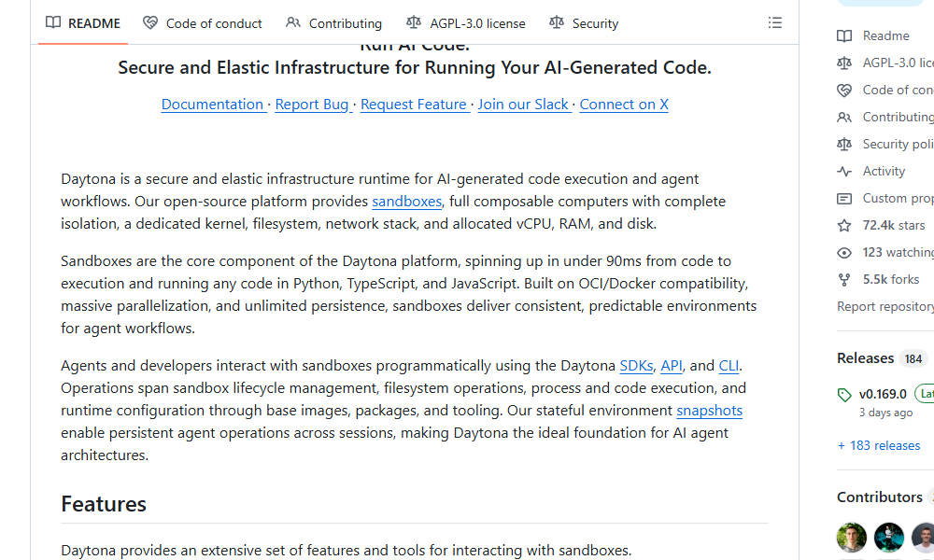934x560 pixels.
Task: Open the Documentation link
Action: pos(213,104)
